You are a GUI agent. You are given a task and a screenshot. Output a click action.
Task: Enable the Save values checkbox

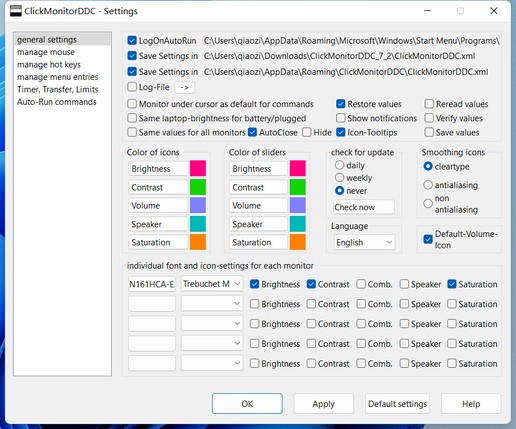429,132
